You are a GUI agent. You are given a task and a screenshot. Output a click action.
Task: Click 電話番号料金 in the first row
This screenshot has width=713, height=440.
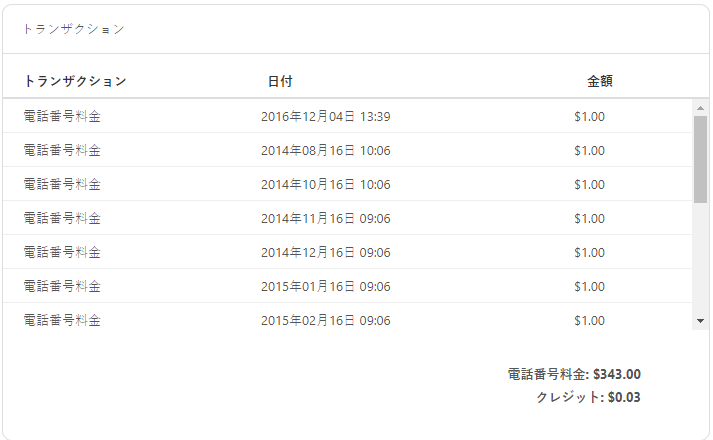click(62, 117)
